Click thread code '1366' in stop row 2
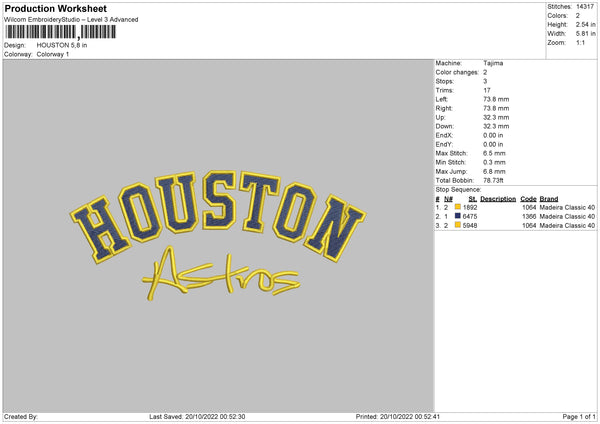 coord(529,217)
